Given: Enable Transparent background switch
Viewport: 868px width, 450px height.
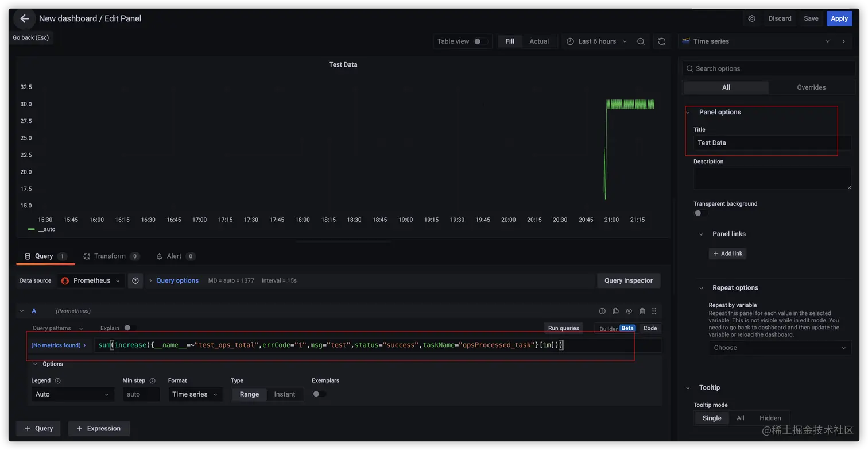Looking at the screenshot, I should point(700,213).
